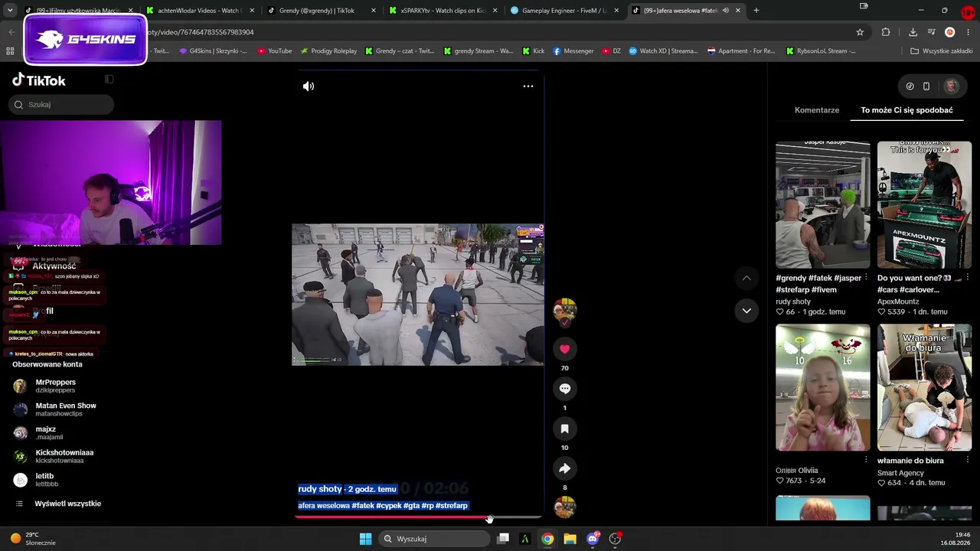The height and width of the screenshot is (551, 980).
Task: Switch to Gameplay Engineer - FiveM tab
Action: 564,11
